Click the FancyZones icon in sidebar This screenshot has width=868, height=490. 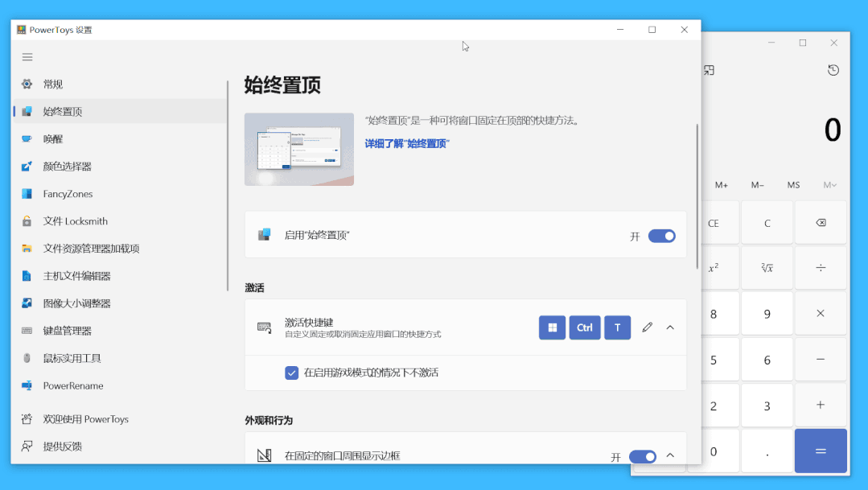(27, 194)
